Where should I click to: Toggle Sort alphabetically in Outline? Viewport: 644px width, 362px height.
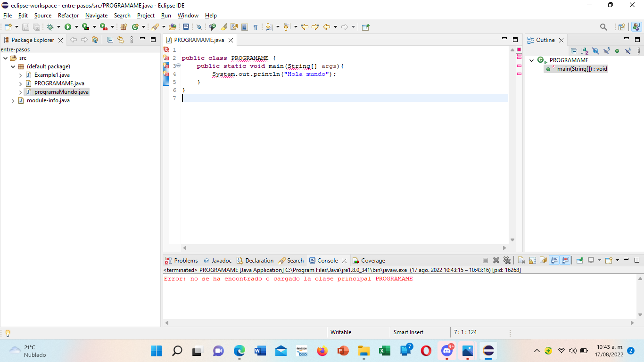585,51
